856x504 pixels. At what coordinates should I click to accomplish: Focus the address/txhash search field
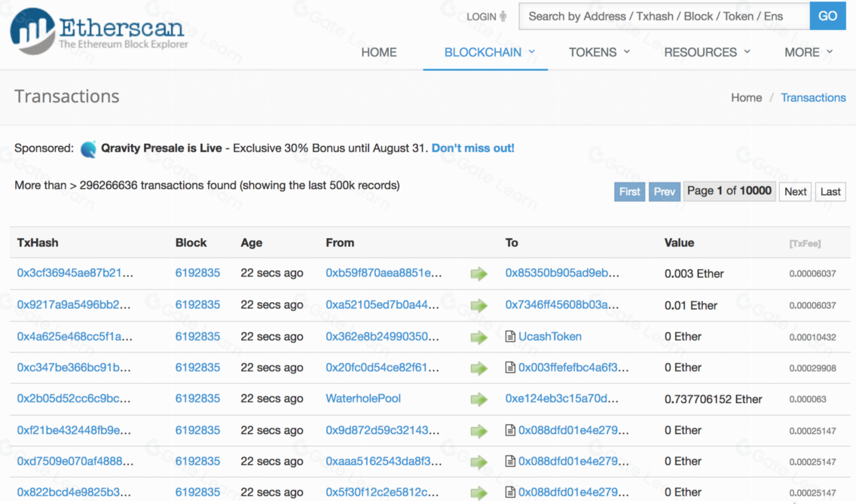click(x=663, y=17)
